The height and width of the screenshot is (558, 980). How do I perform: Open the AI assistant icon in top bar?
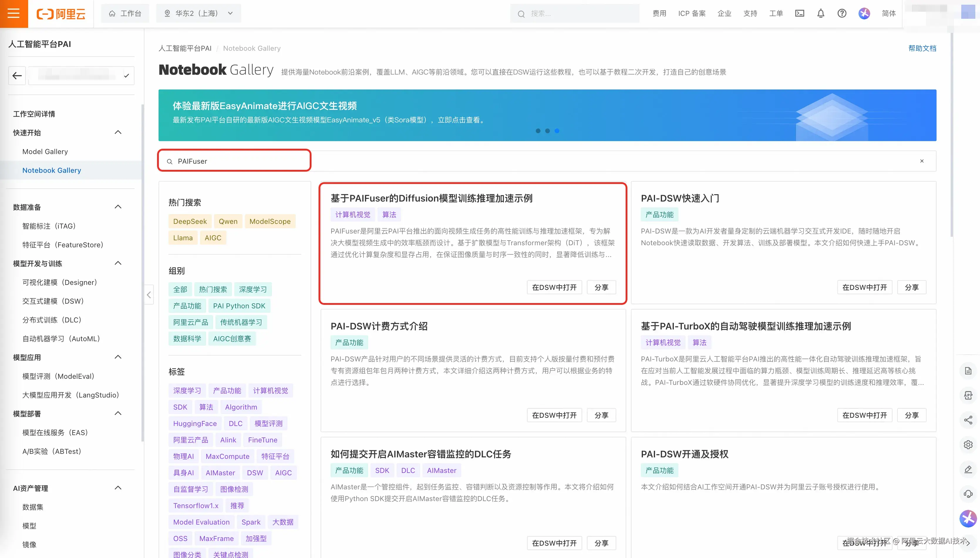[x=864, y=13]
